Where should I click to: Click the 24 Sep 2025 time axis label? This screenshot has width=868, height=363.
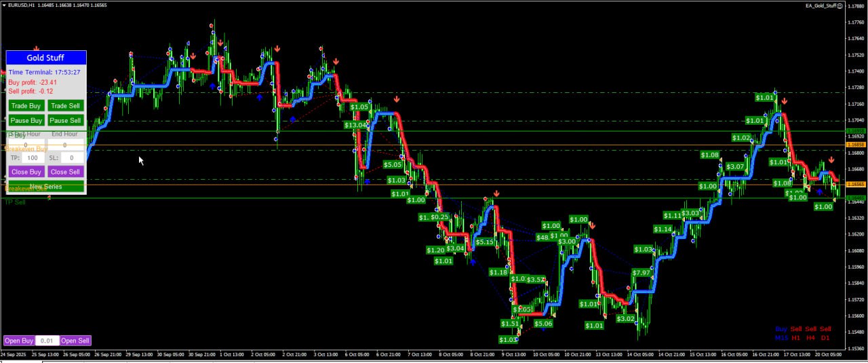click(x=14, y=354)
